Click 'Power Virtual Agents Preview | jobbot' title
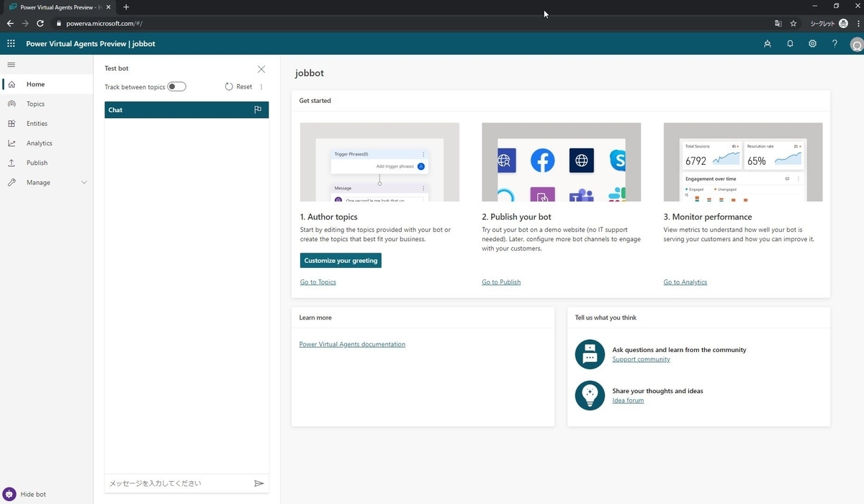Image resolution: width=864 pixels, height=504 pixels. click(x=91, y=44)
